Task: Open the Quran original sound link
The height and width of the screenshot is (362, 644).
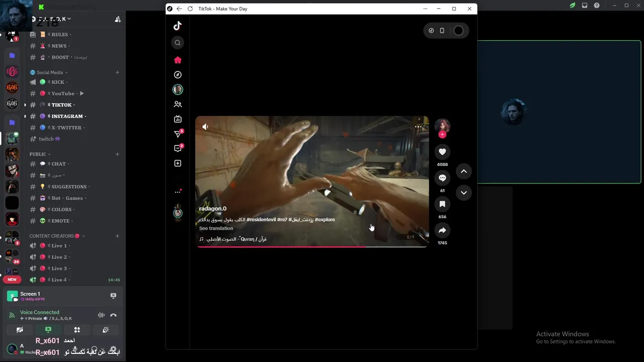Action: (233, 239)
